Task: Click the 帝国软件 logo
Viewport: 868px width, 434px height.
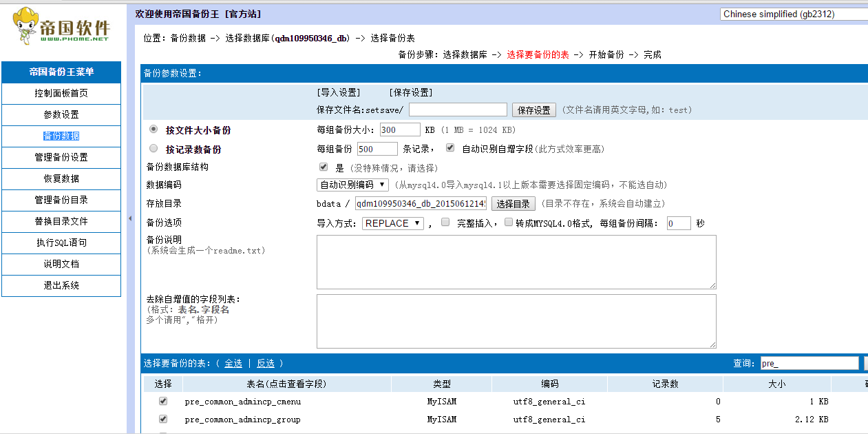Action: click(x=62, y=26)
